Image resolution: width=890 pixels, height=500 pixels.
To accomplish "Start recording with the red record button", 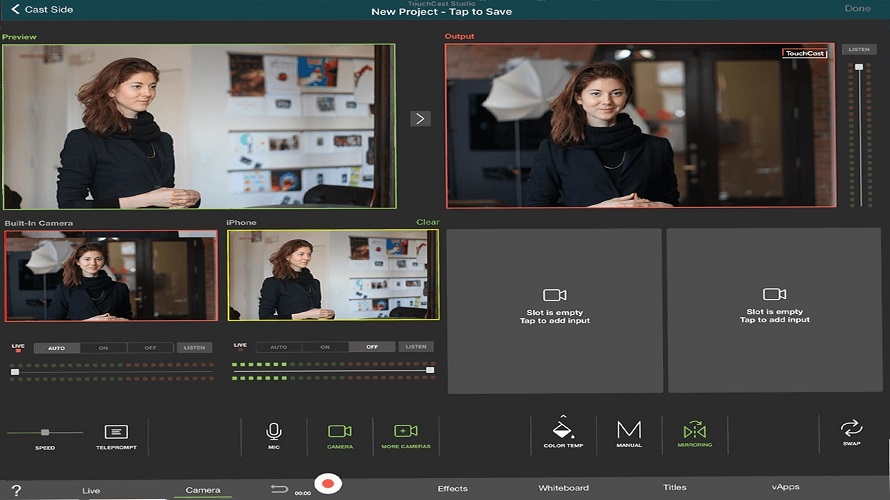I will [327, 485].
